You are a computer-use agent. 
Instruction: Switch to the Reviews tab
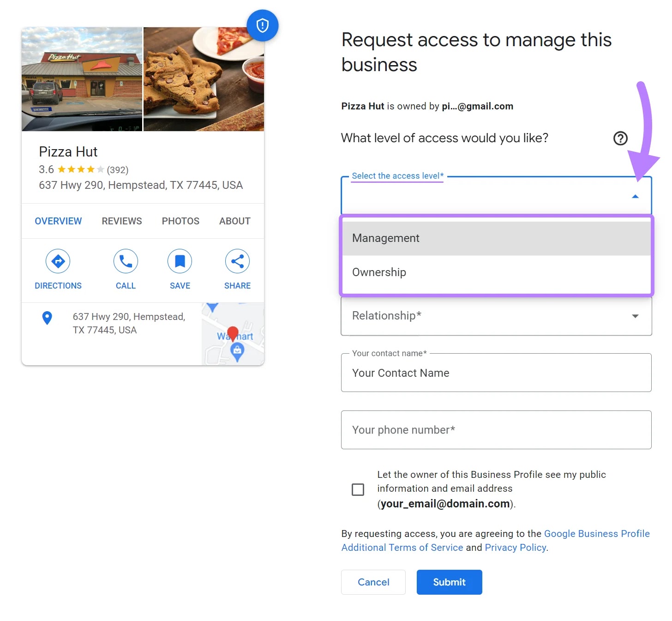(x=122, y=221)
